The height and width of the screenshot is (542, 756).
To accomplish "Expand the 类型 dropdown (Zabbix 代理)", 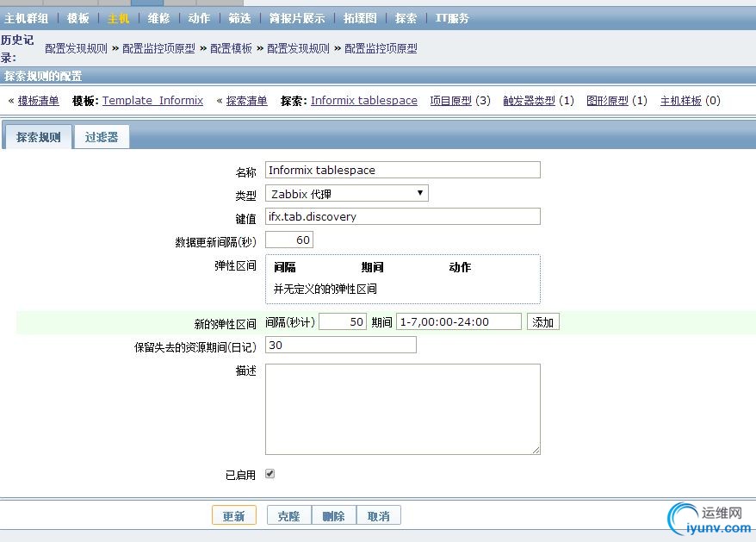I will pyautogui.click(x=347, y=194).
